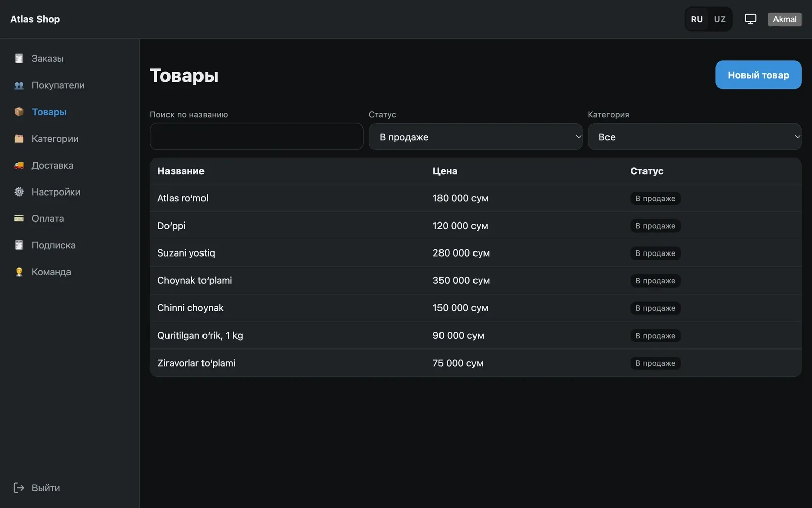Expand the Статус dropdown
Screen dimensions: 812x508
[476, 137]
